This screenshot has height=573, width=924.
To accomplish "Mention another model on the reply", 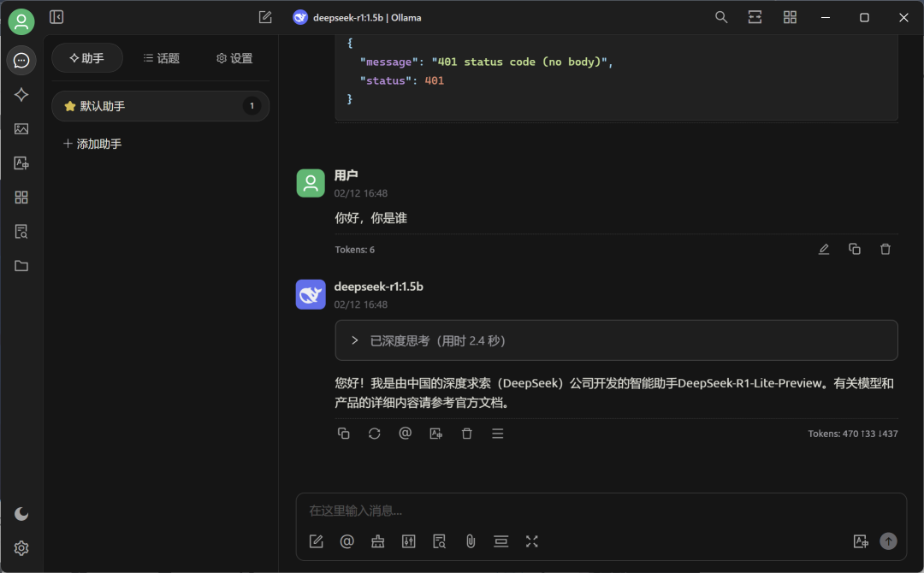I will click(x=405, y=434).
